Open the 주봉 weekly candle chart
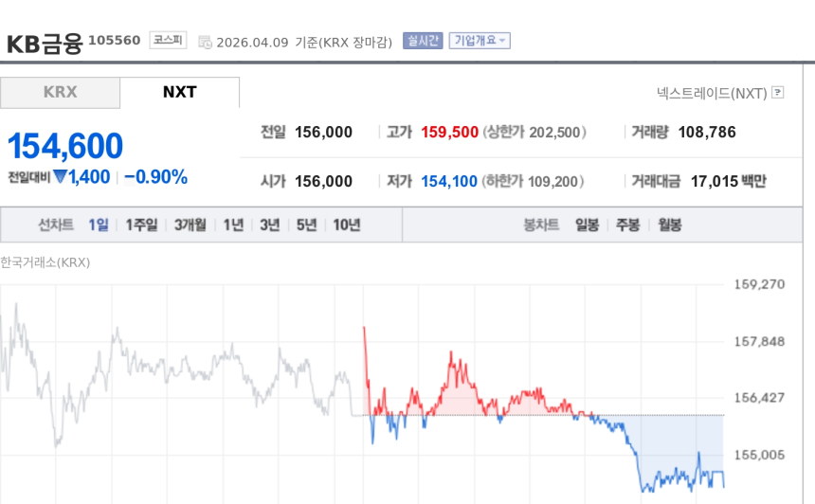815x504 pixels. (628, 225)
